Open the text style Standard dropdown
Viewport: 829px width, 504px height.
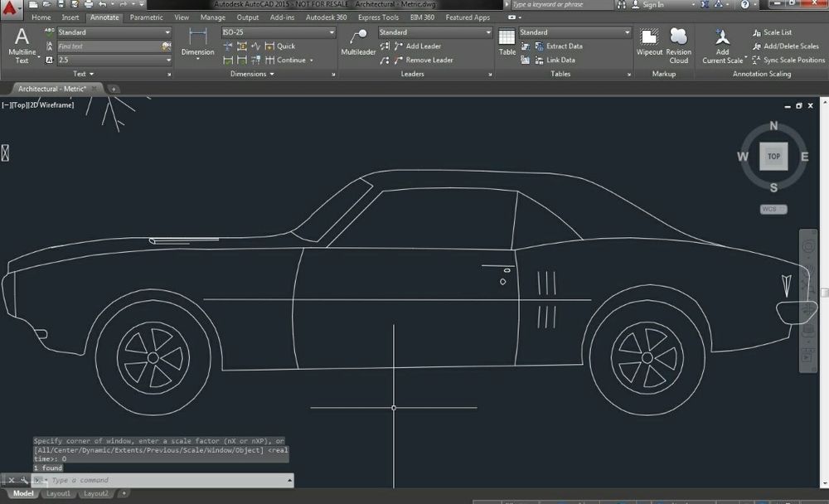114,32
